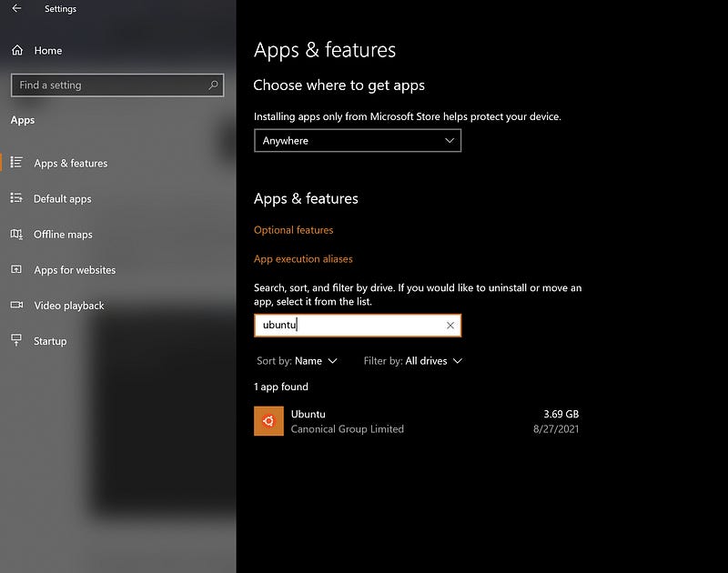Click the search magnifier in Find a setting
Screen dimensions: 728x573
[213, 85]
